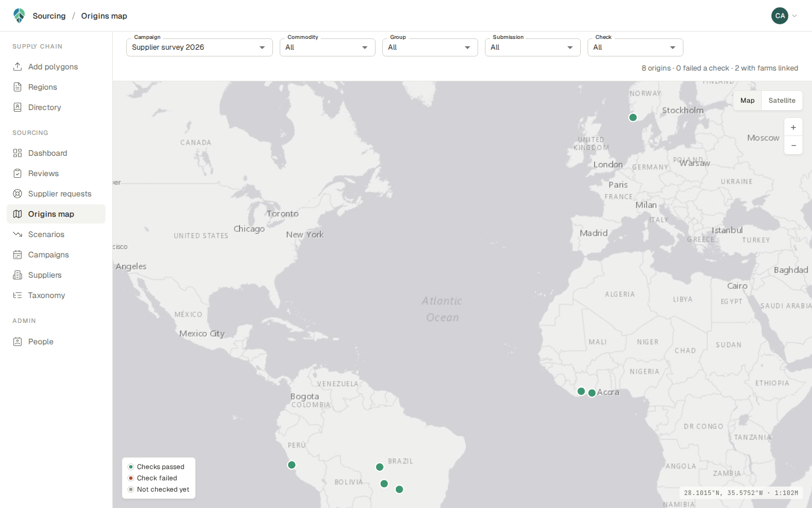
Task: Click the Checks passed legend dot
Action: (131, 467)
